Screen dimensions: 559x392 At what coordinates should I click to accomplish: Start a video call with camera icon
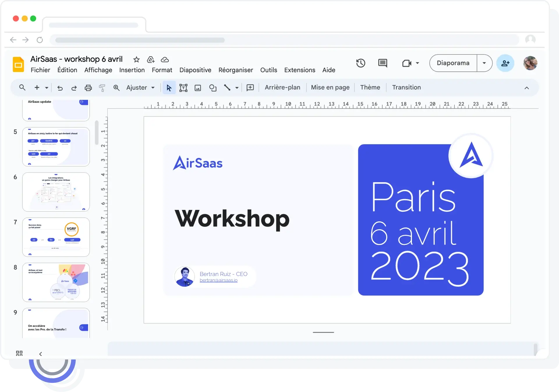[x=407, y=63]
